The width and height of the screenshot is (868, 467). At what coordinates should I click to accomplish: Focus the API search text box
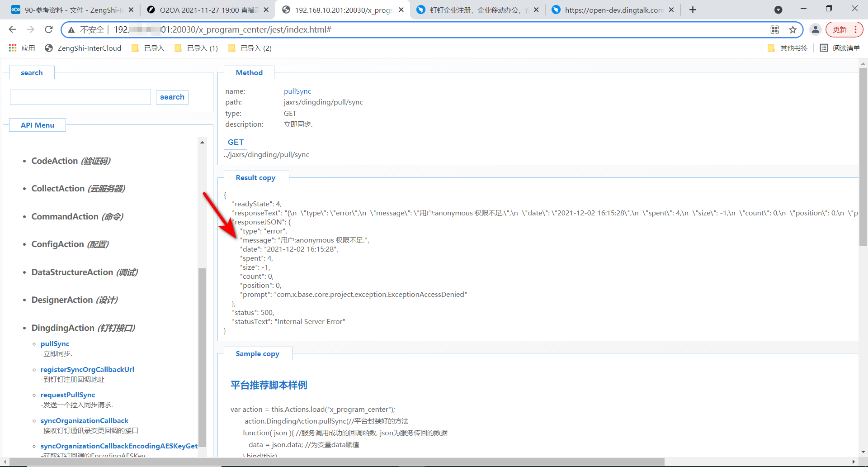click(80, 97)
